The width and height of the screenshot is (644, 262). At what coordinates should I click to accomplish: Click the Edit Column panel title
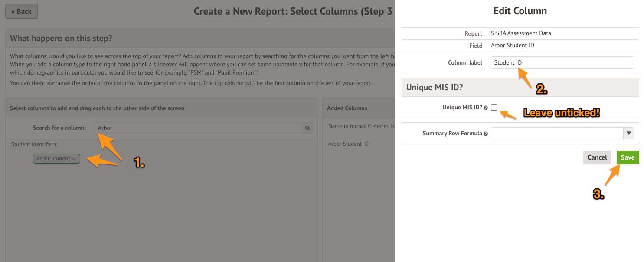click(520, 11)
